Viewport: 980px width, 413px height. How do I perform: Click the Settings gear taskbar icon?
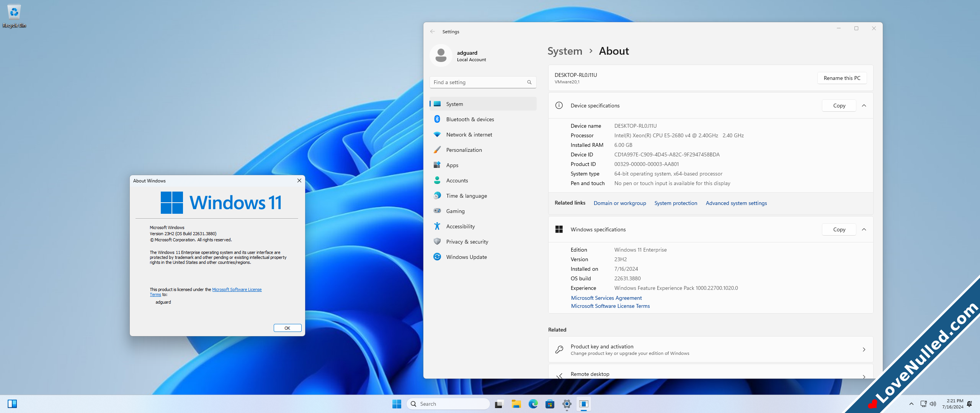click(x=567, y=404)
